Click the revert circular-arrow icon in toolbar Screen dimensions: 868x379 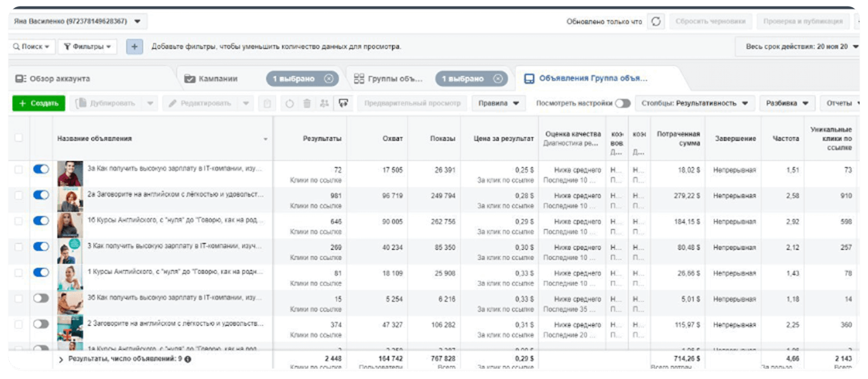pyautogui.click(x=290, y=103)
